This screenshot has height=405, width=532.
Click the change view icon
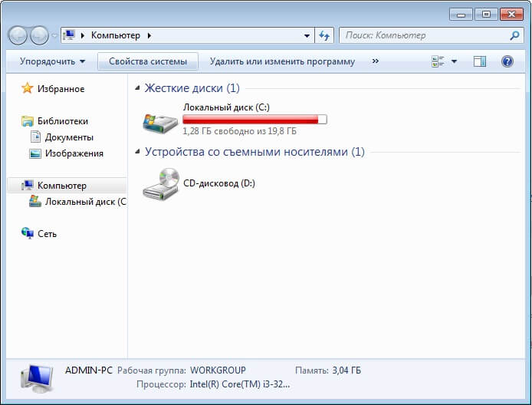tap(438, 61)
